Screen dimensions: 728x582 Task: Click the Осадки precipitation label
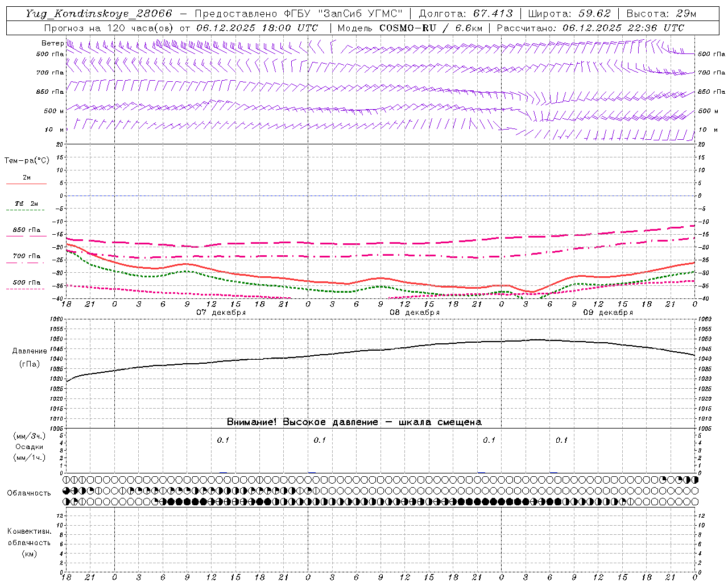pyautogui.click(x=30, y=447)
